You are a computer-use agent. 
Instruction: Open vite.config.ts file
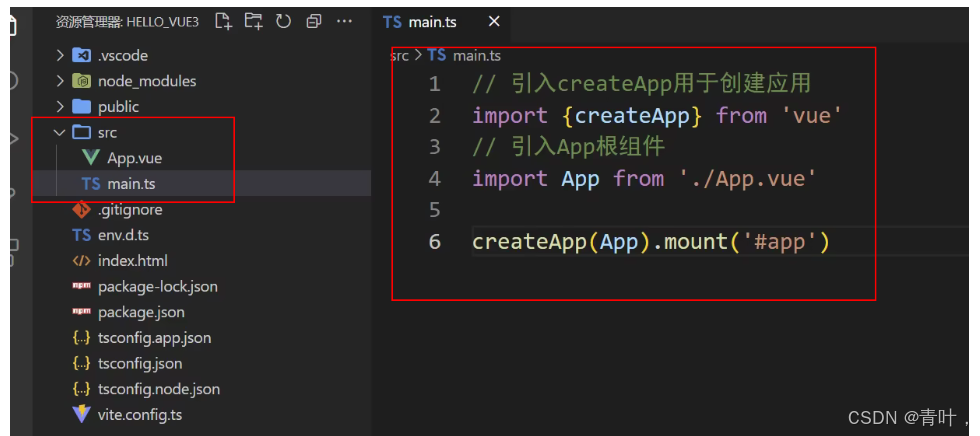(140, 415)
